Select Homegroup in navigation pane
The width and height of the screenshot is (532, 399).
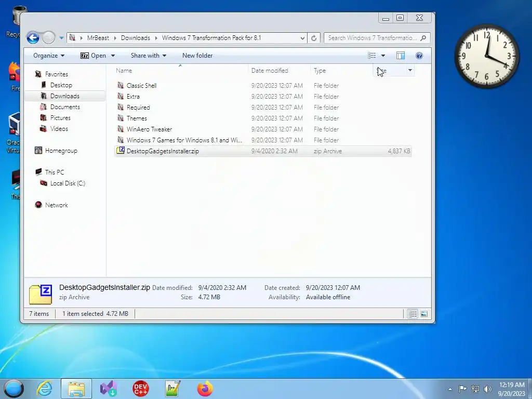tap(61, 151)
